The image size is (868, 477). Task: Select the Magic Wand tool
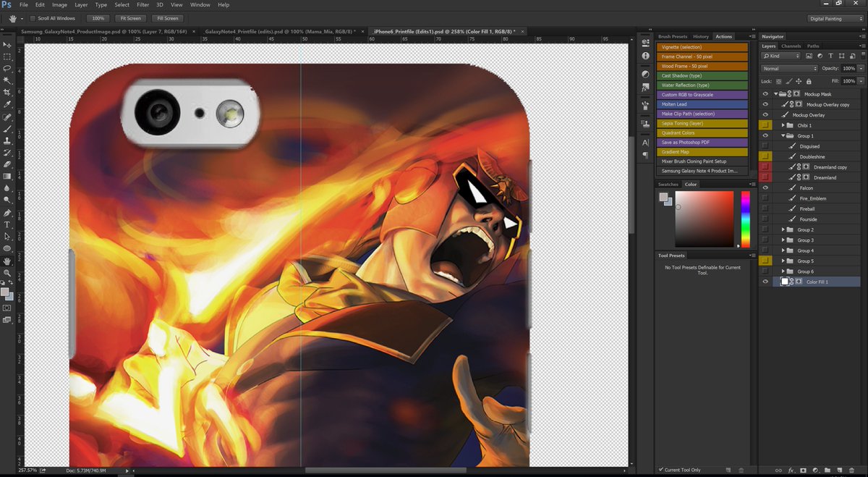pos(7,80)
